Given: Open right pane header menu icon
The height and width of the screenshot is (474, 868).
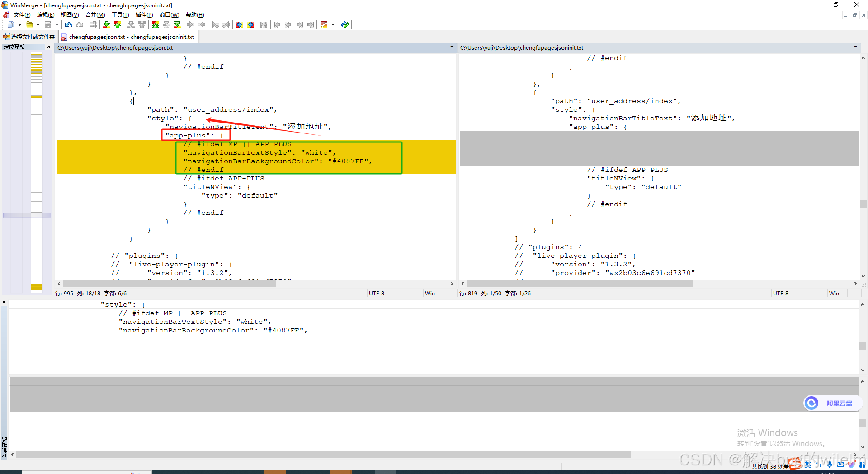Looking at the screenshot, I should 855,47.
